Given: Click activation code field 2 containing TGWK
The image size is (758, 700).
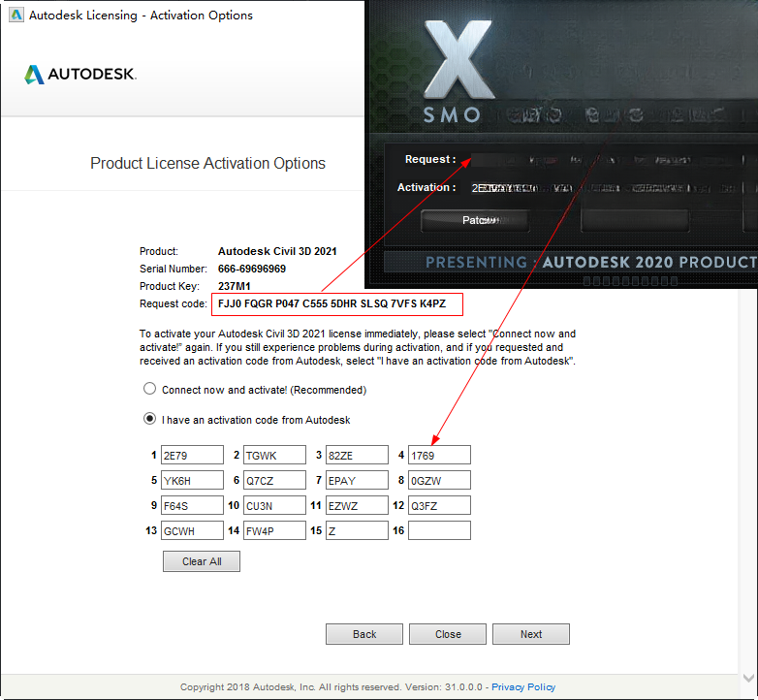Looking at the screenshot, I should 274,455.
